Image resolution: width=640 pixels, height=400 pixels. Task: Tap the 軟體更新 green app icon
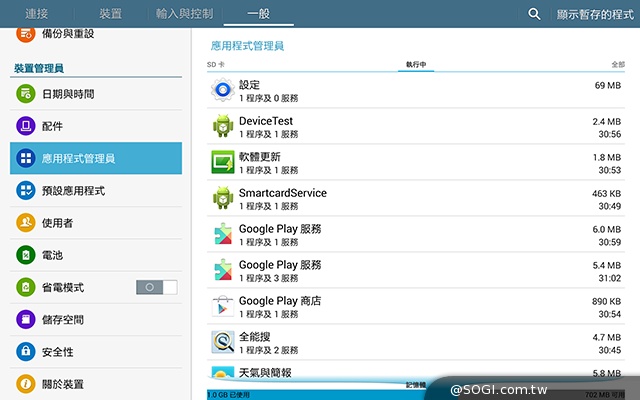[223, 162]
